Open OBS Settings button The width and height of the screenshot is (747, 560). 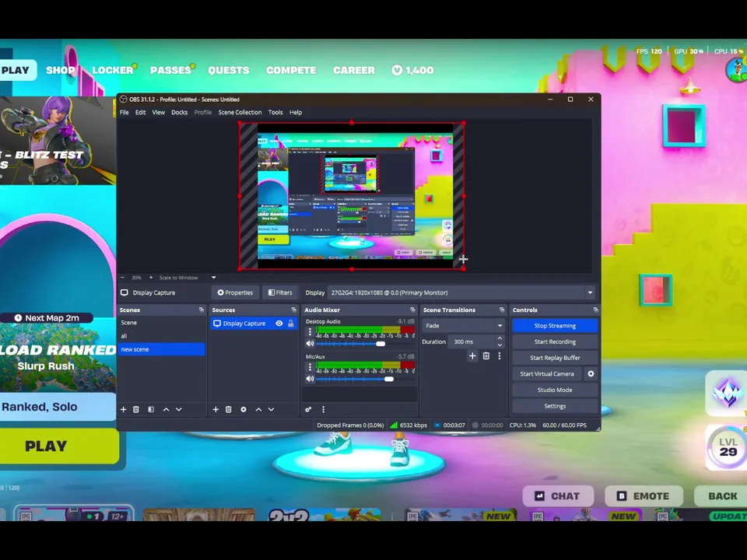click(555, 406)
